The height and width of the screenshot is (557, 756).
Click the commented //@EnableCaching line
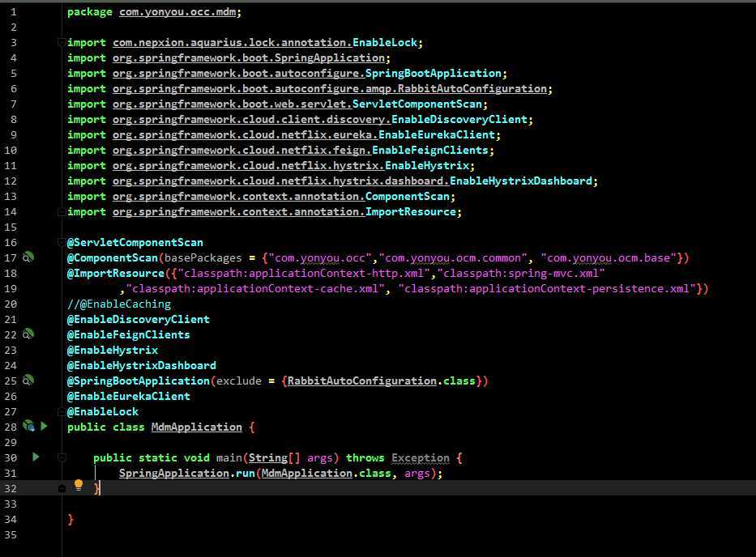119,304
